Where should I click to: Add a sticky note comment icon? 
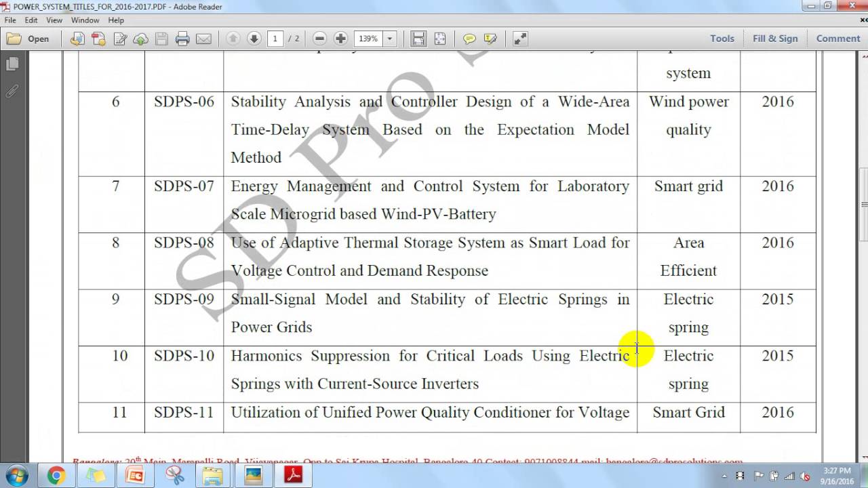(x=469, y=39)
